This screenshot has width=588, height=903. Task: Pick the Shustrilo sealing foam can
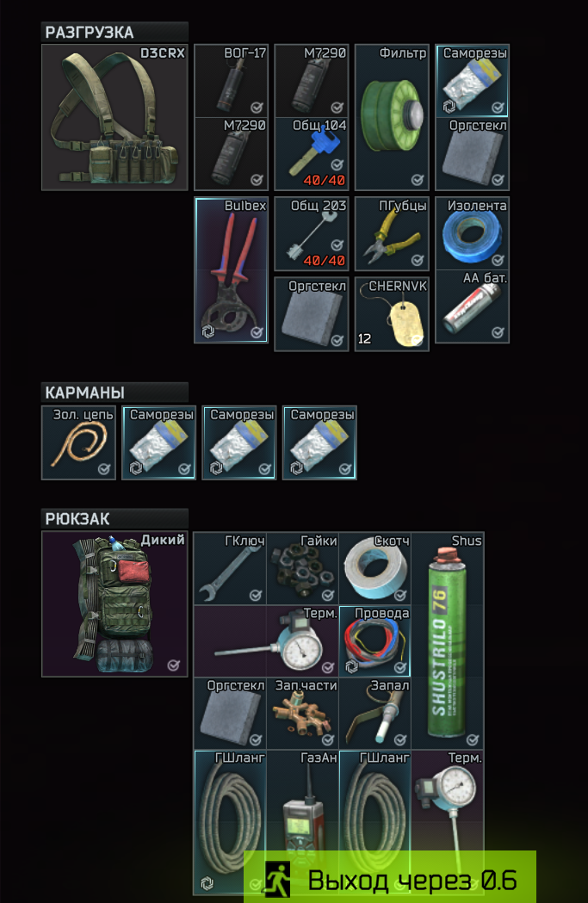[448, 640]
